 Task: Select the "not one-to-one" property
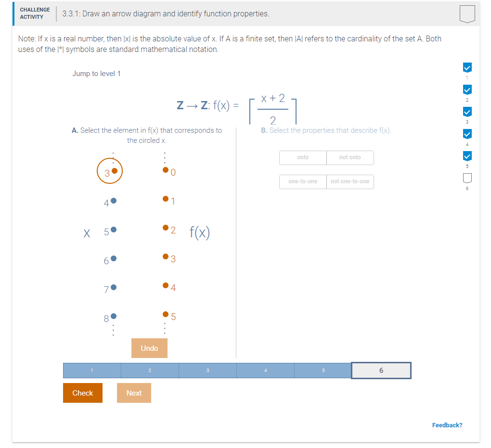(x=350, y=181)
